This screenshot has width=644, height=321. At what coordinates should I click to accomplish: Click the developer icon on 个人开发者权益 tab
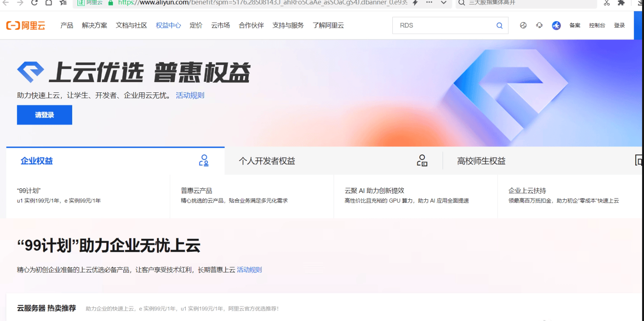[422, 160]
